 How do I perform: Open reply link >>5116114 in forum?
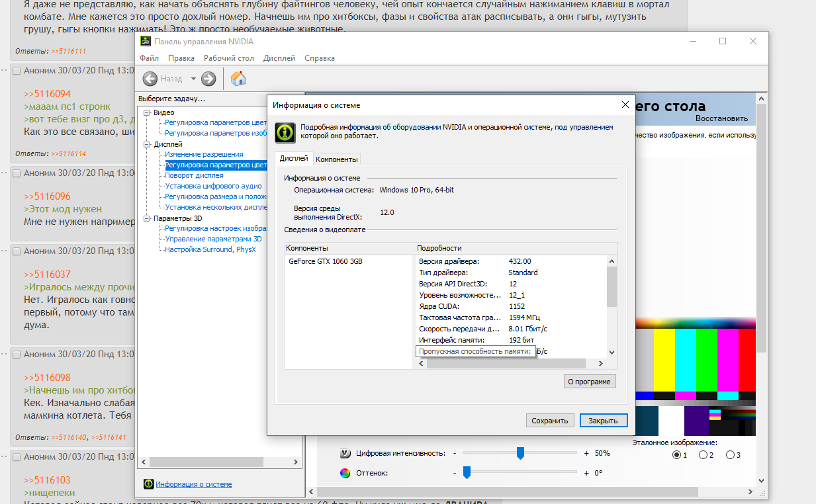pyautogui.click(x=69, y=153)
